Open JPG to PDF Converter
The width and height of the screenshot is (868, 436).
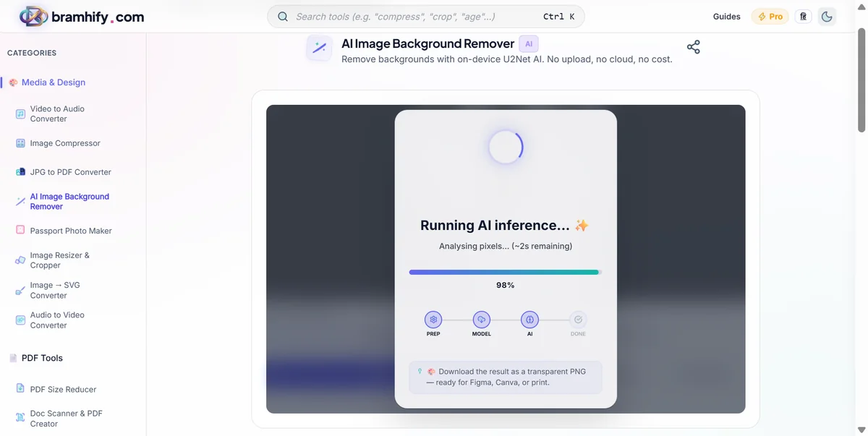(x=70, y=172)
